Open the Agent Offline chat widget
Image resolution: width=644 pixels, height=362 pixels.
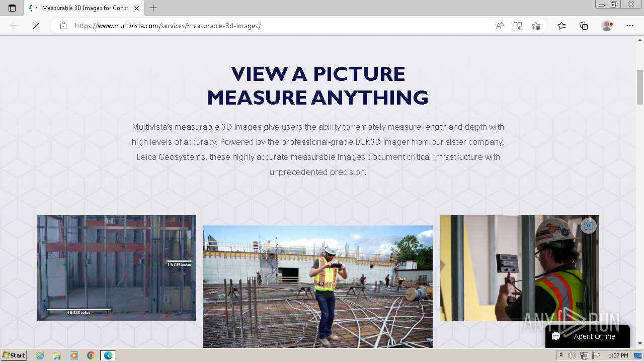588,336
